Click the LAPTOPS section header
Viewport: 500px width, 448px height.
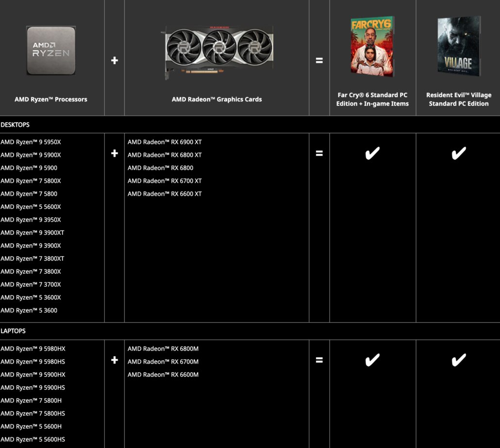click(13, 331)
